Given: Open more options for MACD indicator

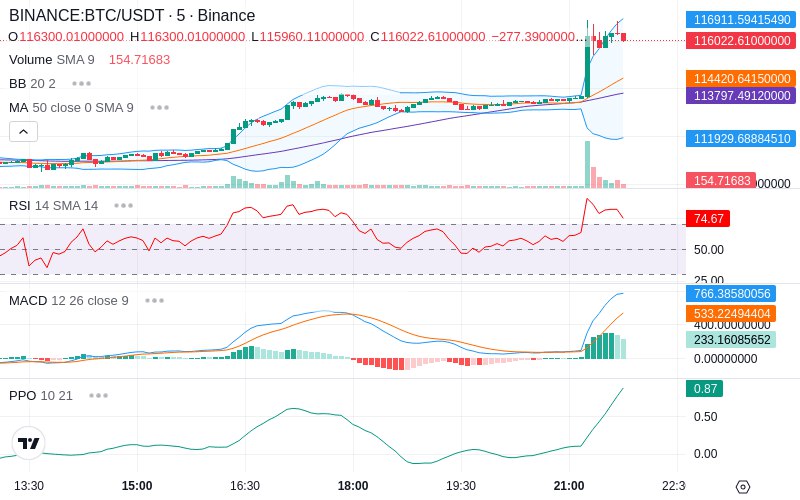Looking at the screenshot, I should 154,301.
